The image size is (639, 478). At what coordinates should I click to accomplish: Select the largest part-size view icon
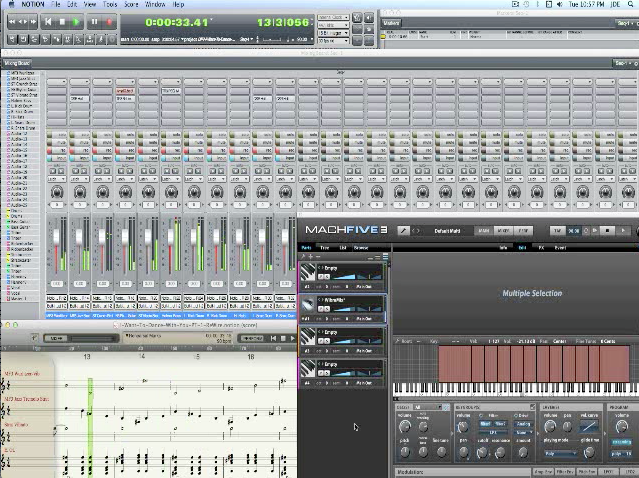[385, 256]
